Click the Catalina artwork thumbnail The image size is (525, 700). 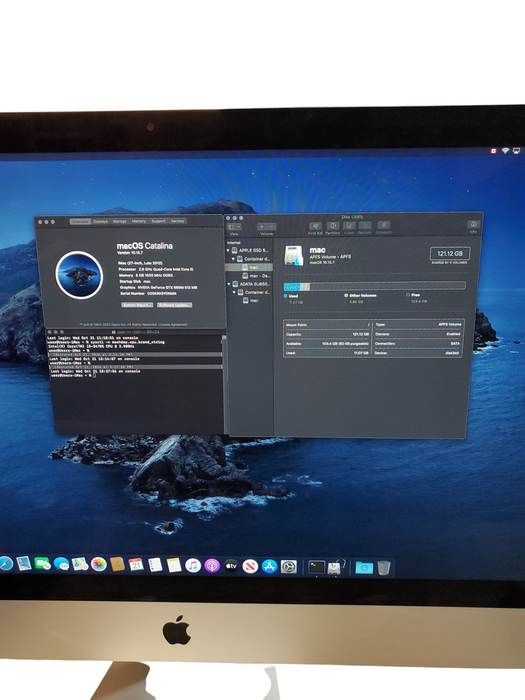(79, 275)
